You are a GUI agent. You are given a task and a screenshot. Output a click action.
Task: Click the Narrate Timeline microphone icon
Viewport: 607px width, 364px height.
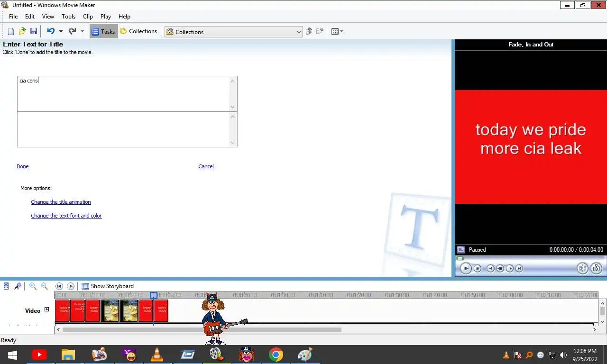(x=18, y=286)
